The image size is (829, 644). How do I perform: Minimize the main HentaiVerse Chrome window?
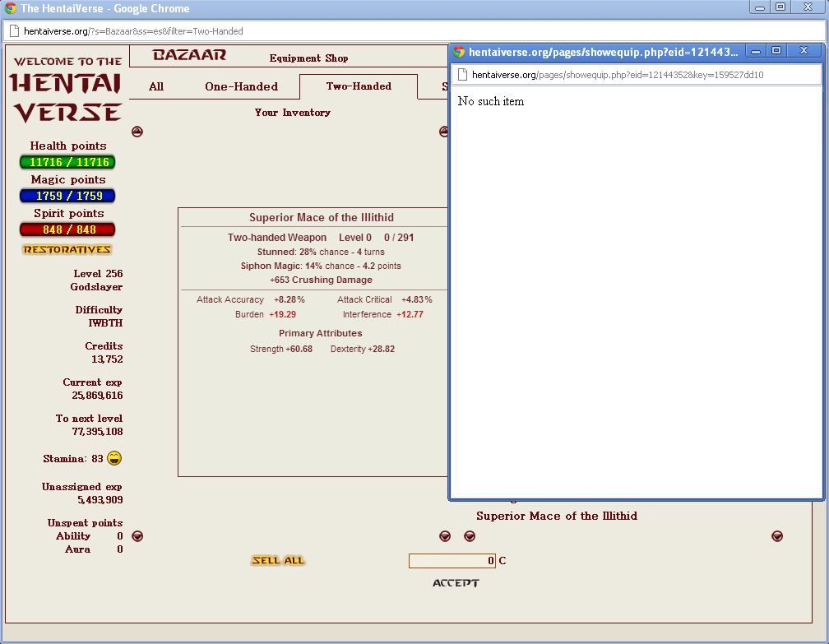coord(760,7)
